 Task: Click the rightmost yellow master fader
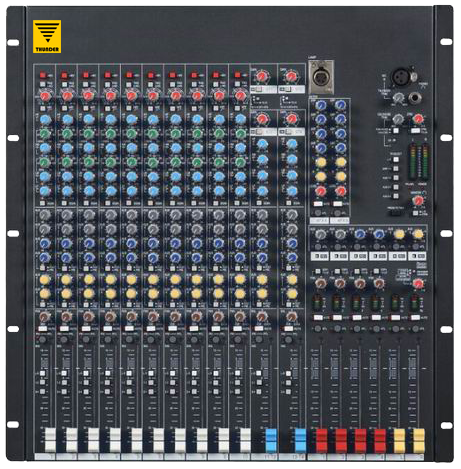click(x=419, y=440)
